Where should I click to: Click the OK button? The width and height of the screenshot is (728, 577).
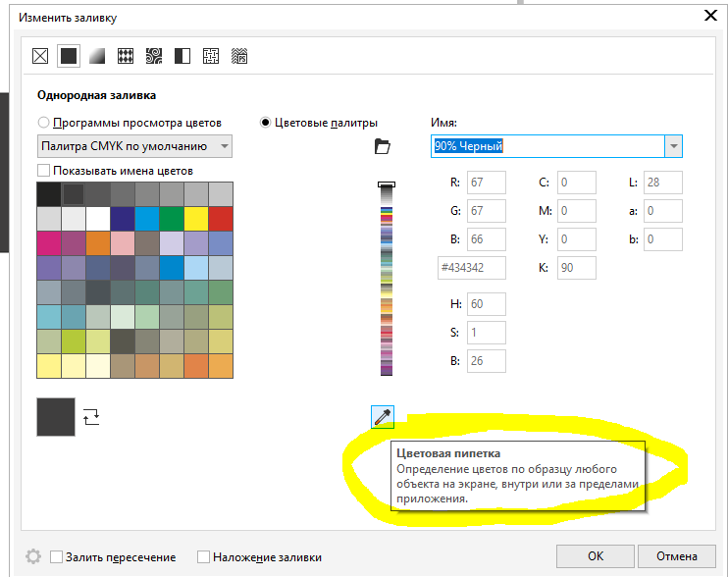point(596,556)
